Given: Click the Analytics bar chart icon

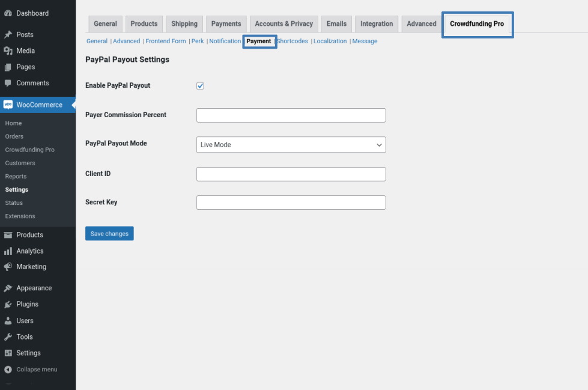Looking at the screenshot, I should (8, 251).
